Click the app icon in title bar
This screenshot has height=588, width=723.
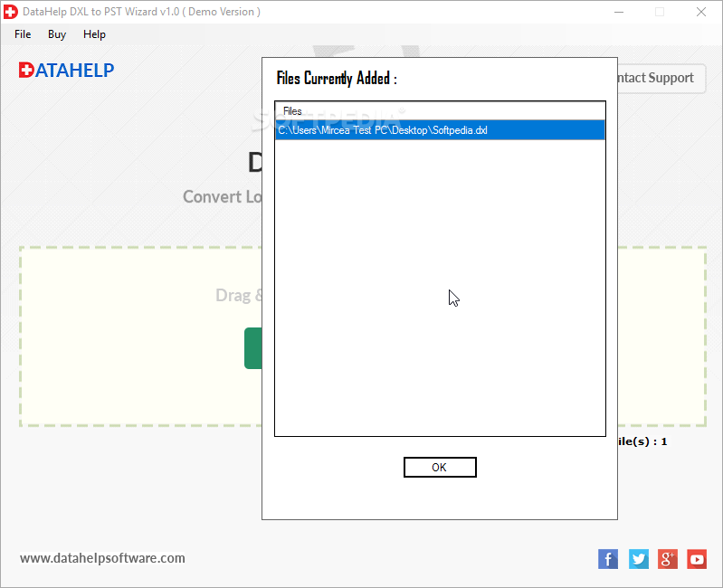coord(11,12)
